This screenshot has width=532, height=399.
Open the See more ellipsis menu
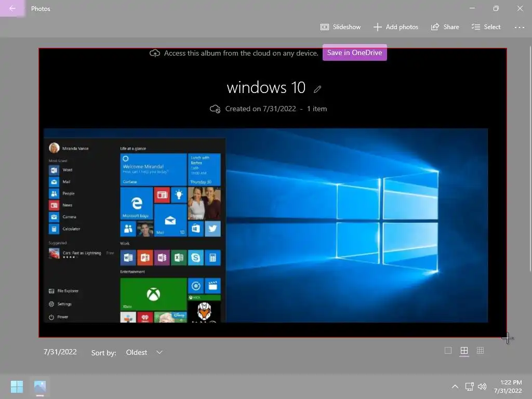click(x=519, y=27)
